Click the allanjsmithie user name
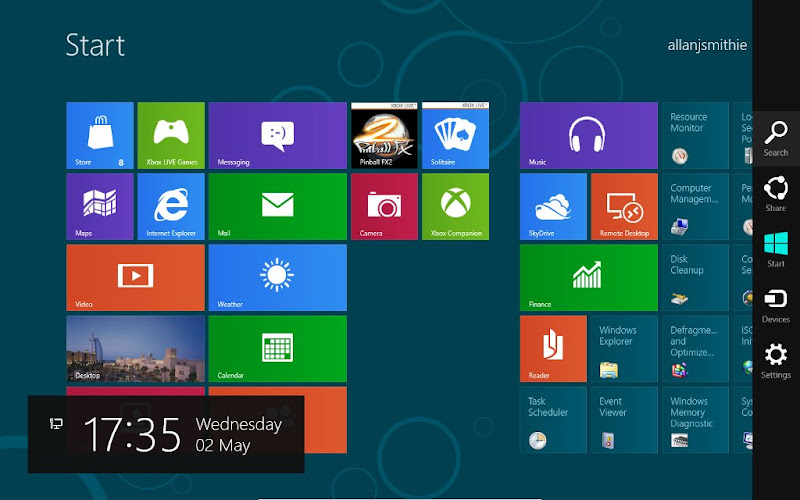The image size is (800, 500). (x=707, y=45)
